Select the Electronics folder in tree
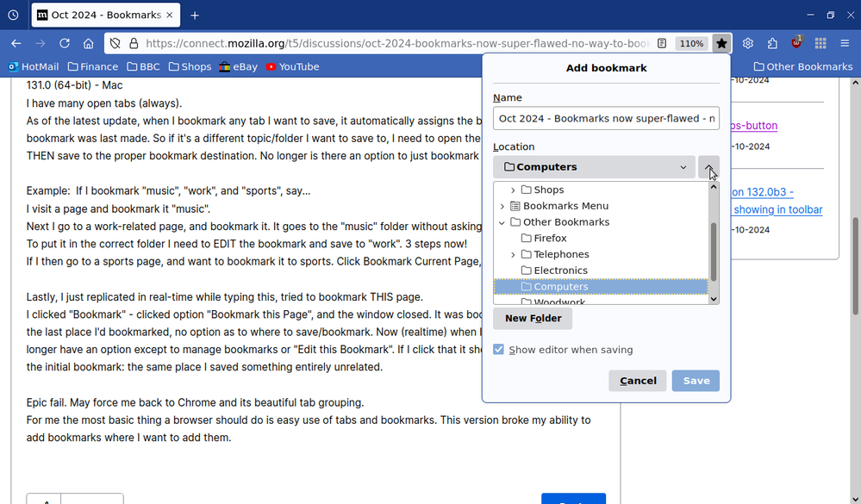Screen dimensions: 861x504 tap(560, 271)
